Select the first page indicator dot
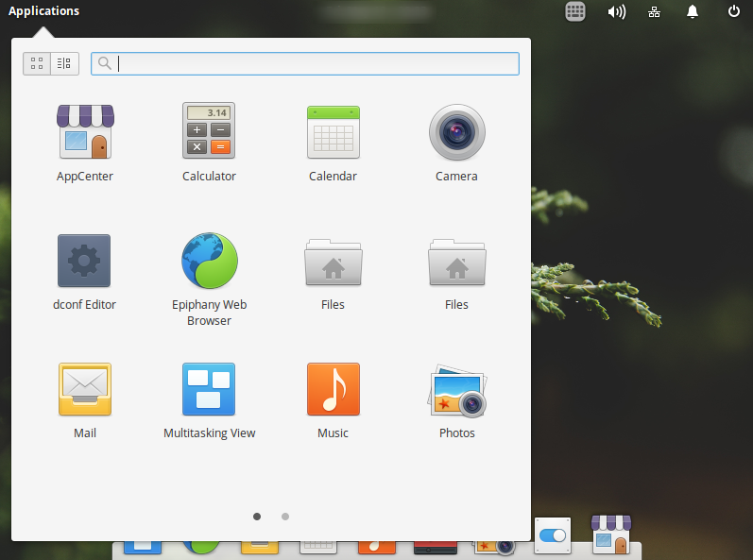This screenshot has height=560, width=753. pos(257,517)
